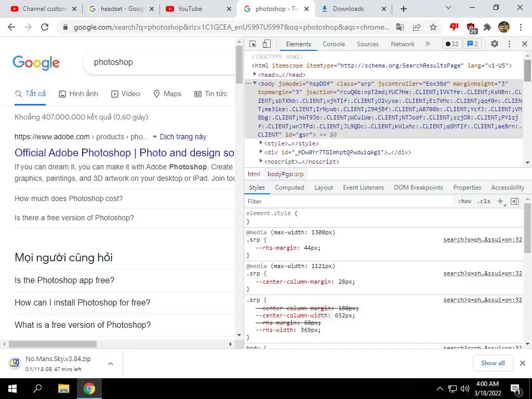Click the styles Filter input field
Screen dimensions: 532x399
coord(350,202)
